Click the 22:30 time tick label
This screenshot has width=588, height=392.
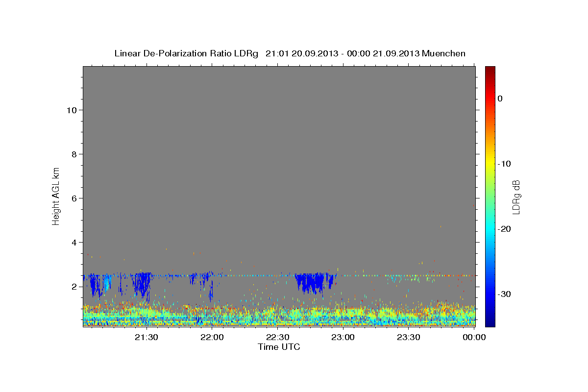coord(277,337)
